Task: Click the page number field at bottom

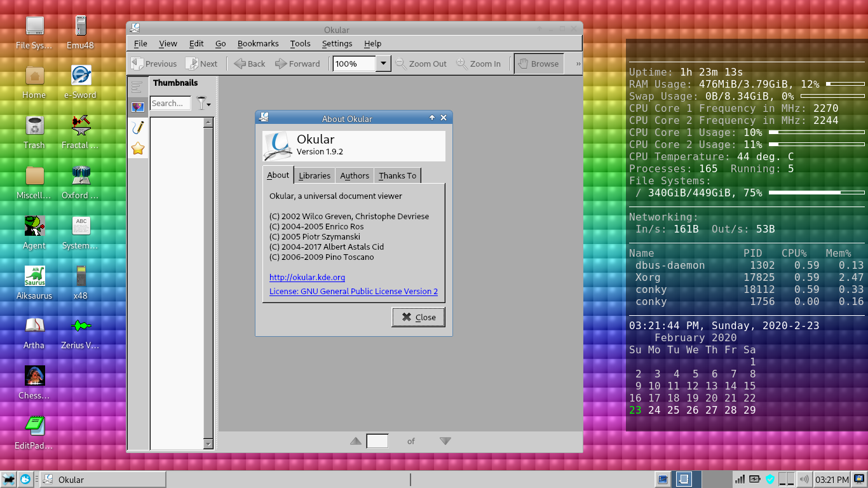Action: click(377, 441)
